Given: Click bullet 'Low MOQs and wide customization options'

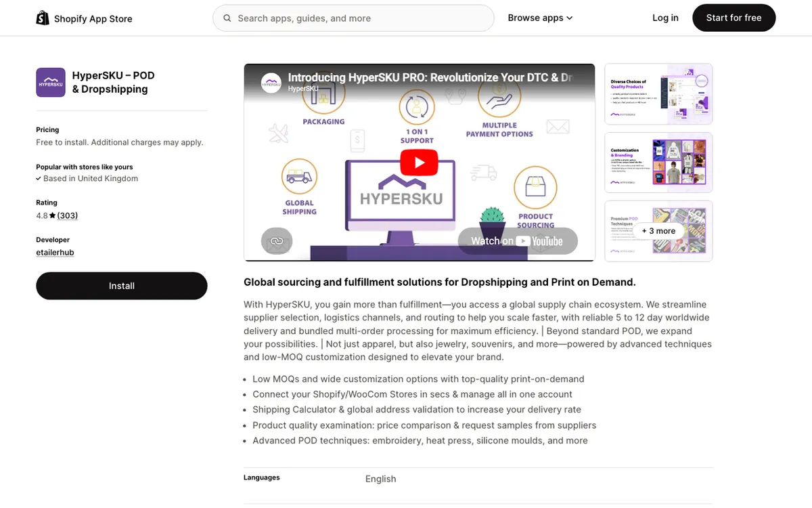Looking at the screenshot, I should pos(418,379).
